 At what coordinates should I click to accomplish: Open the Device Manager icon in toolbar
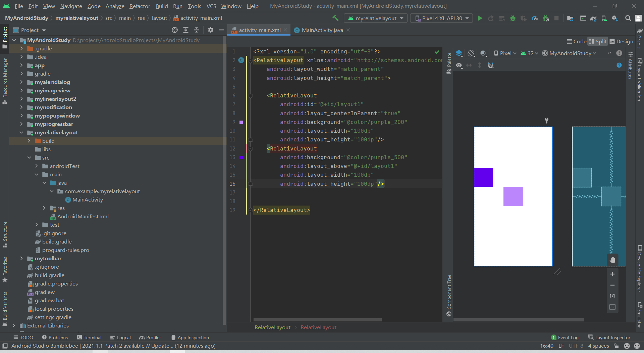tap(604, 18)
